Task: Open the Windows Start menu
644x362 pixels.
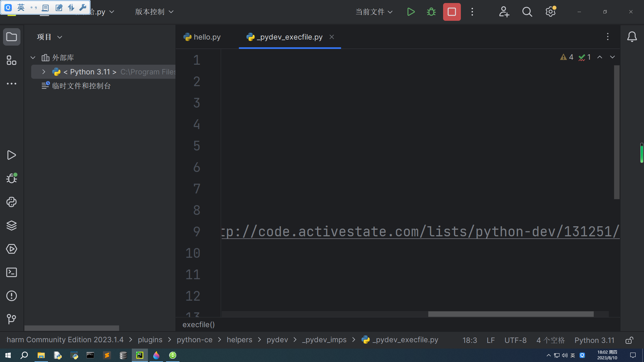Action: point(8,355)
